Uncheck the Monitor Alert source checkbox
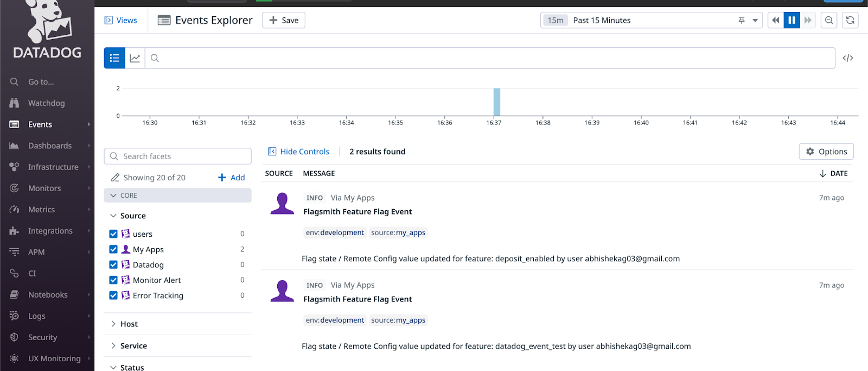Screen dimensions: 868x371 click(113, 280)
